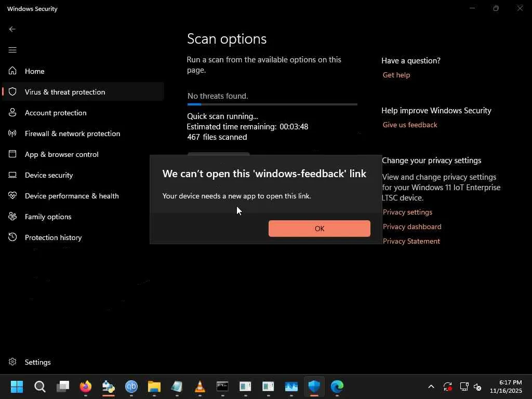Open the Privacy dashboard link

pyautogui.click(x=412, y=227)
